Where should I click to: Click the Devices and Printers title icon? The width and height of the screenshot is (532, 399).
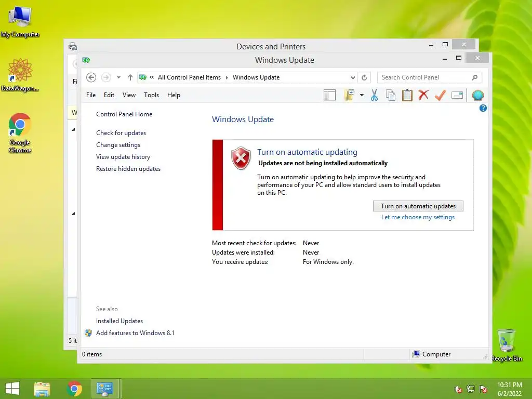[x=73, y=46]
